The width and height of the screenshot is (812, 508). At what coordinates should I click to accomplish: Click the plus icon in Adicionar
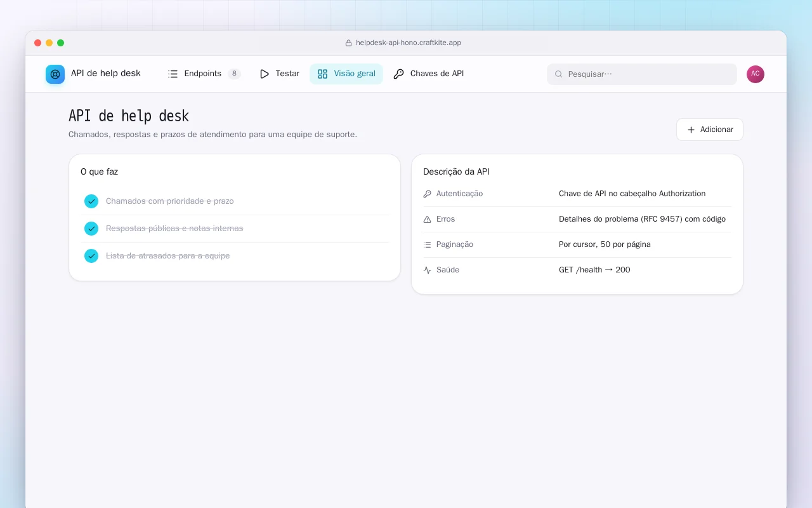691,130
